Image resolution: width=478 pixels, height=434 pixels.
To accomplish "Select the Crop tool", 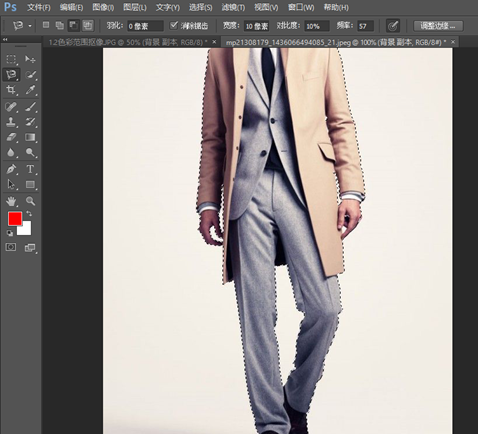I will 11,90.
